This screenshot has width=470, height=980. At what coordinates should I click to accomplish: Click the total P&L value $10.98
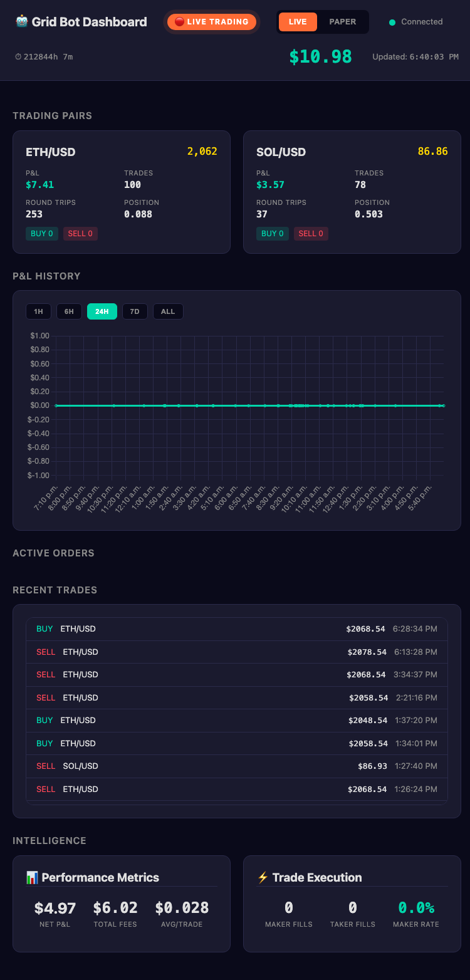pos(319,56)
